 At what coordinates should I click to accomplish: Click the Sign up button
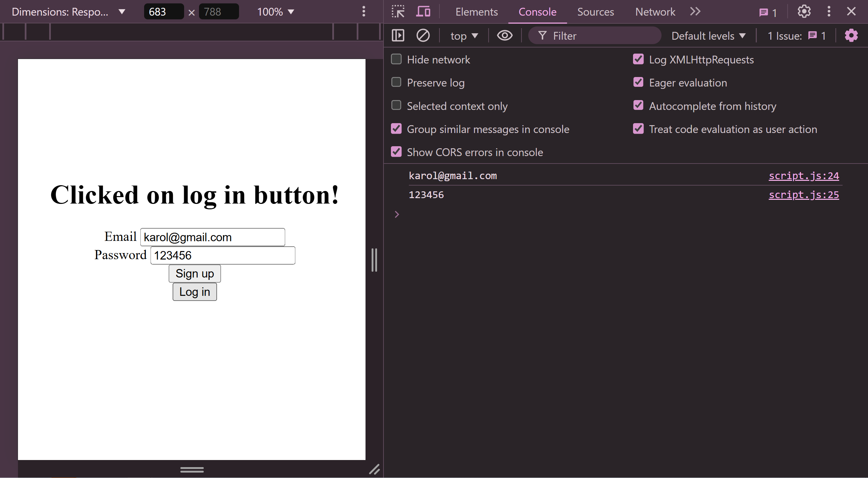(x=195, y=273)
